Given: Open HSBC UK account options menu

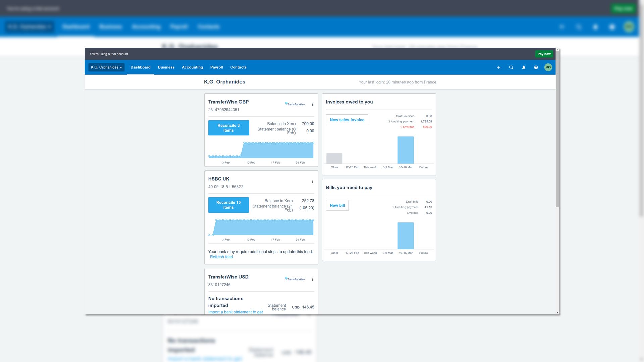Looking at the screenshot, I should 312,181.
